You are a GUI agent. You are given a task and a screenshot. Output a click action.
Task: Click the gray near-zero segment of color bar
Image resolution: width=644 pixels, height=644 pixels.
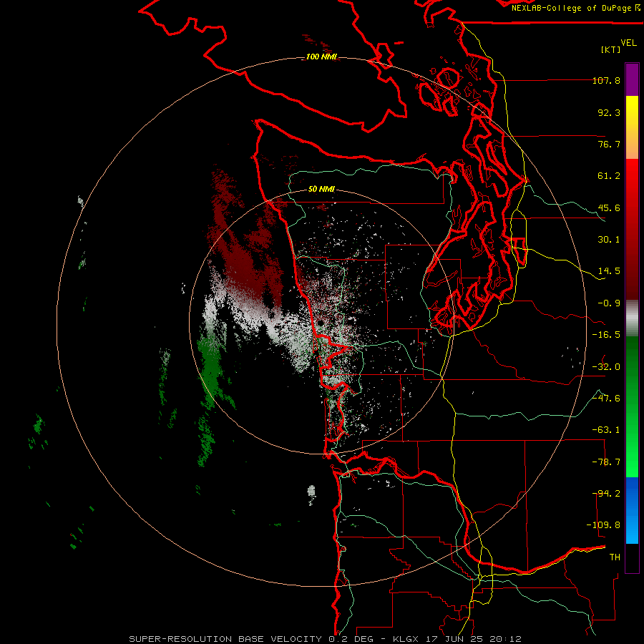tap(632, 318)
